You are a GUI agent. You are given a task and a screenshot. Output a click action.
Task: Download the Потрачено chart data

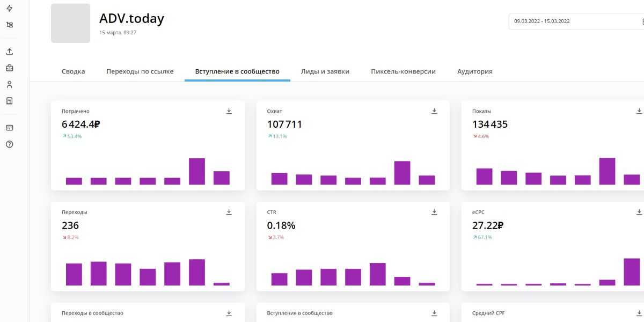tap(229, 111)
